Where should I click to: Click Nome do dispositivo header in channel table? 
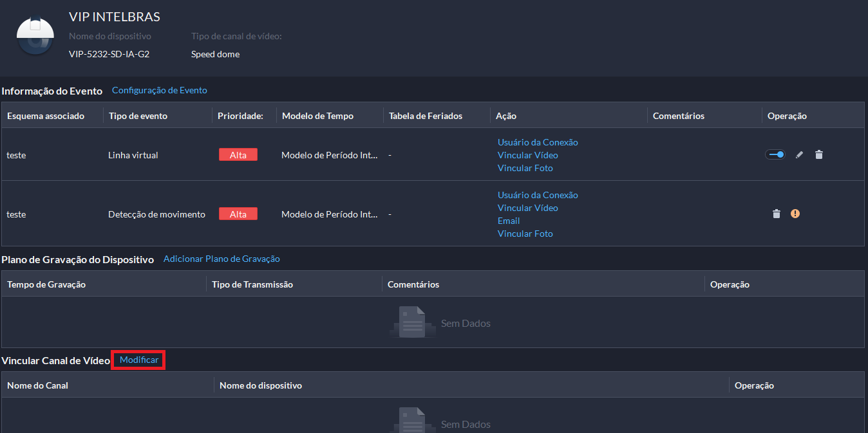click(x=261, y=385)
